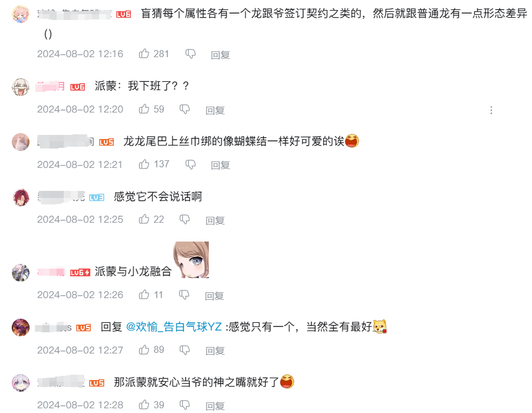Reply to the 12:28 comment
This screenshot has width=532, height=413.
215,405
